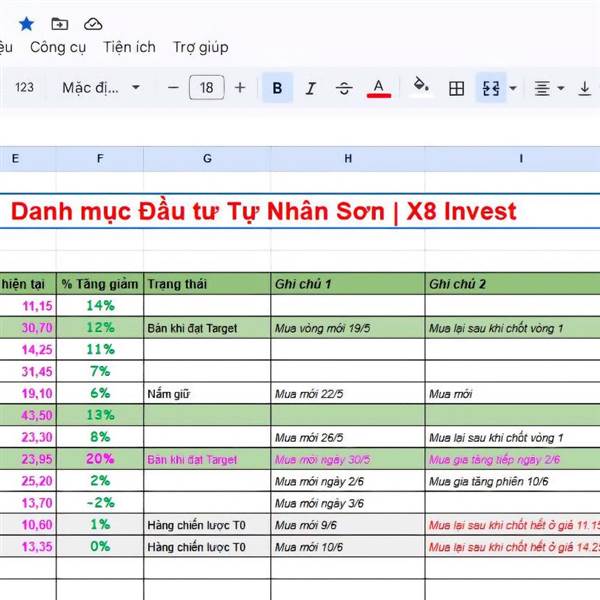Viewport: 600px width, 600px height.
Task: Toggle merge cells button
Action: (x=491, y=88)
